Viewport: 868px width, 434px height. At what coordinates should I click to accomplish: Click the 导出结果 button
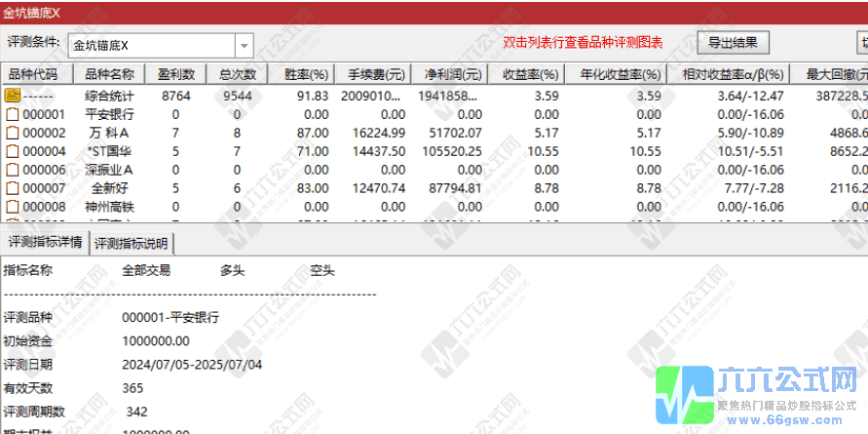pos(734,43)
